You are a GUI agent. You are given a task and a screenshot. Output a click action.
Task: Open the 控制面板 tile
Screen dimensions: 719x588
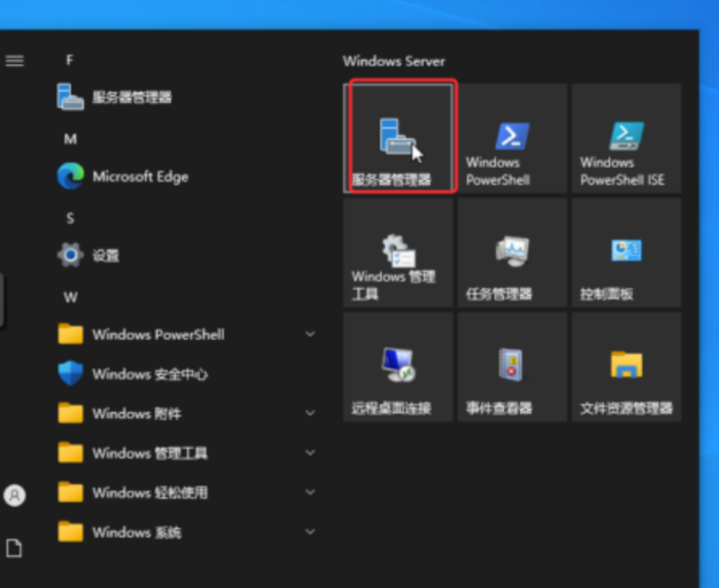(626, 252)
